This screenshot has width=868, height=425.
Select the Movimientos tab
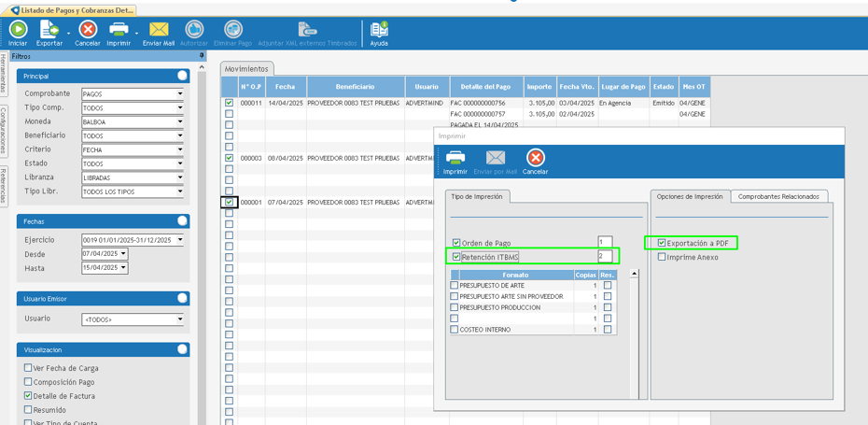click(246, 68)
